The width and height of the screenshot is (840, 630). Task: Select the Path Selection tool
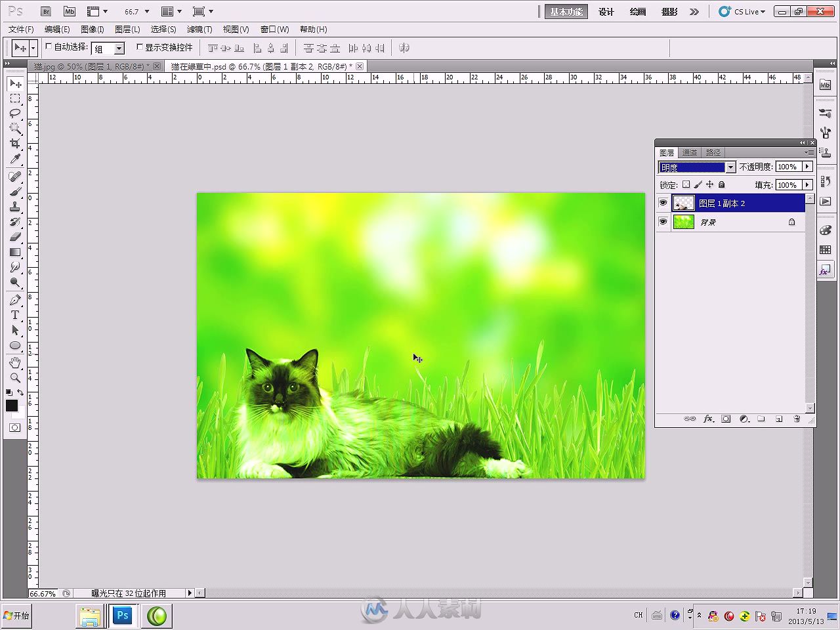(15, 331)
